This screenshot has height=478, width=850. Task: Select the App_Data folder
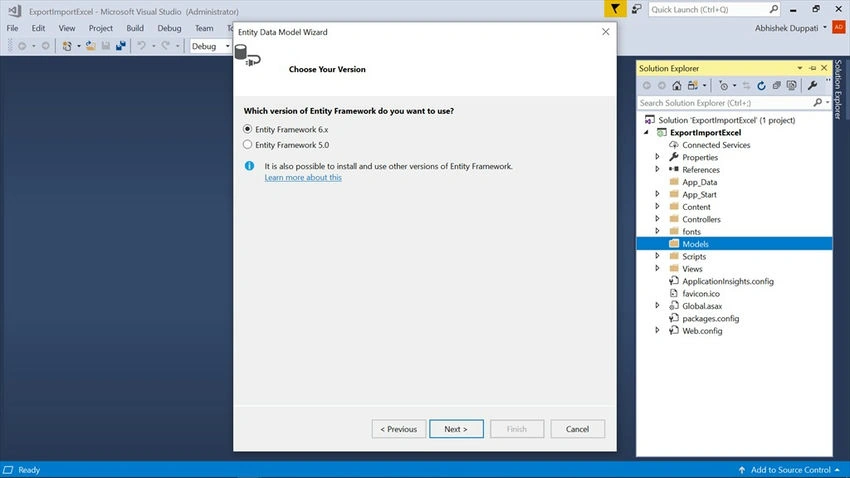[x=699, y=182]
